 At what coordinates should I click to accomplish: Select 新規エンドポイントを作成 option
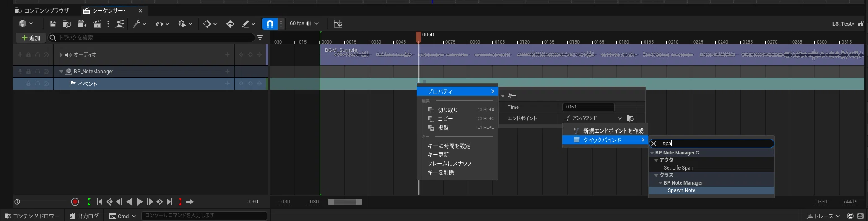pos(605,131)
